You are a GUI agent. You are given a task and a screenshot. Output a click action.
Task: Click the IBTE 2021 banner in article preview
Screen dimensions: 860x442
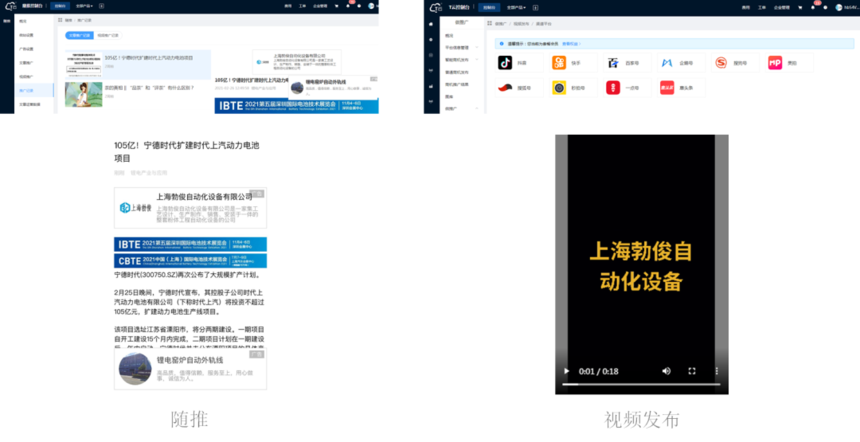click(190, 244)
